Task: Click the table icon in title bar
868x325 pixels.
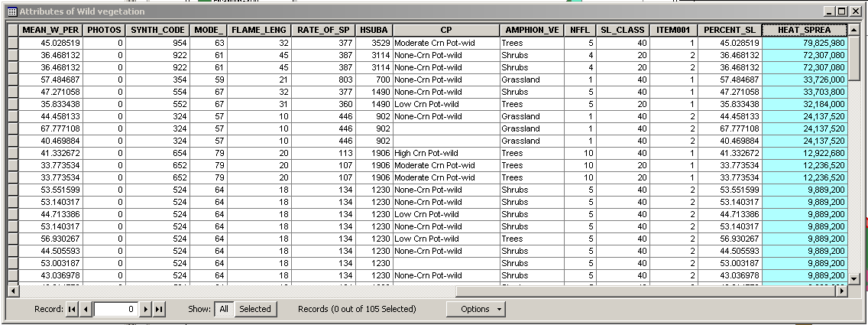Action: coord(12,11)
